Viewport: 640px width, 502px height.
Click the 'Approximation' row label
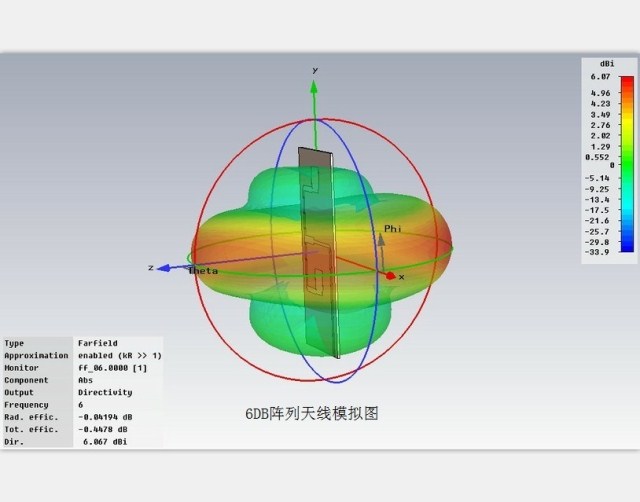[x=36, y=355]
